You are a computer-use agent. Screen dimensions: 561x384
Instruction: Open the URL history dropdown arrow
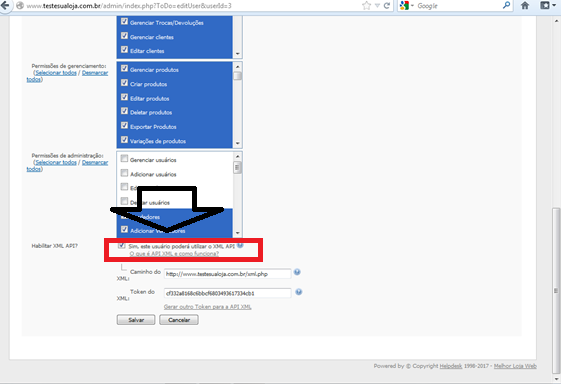coord(377,6)
